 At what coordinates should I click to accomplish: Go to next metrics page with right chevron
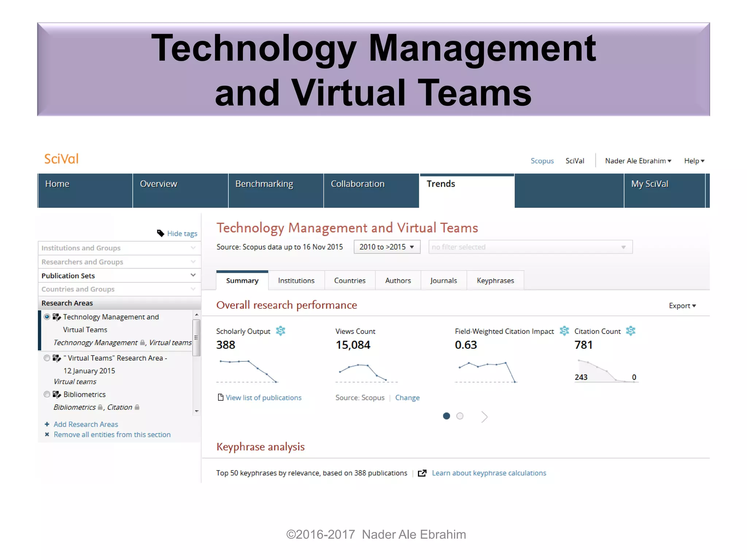484,416
